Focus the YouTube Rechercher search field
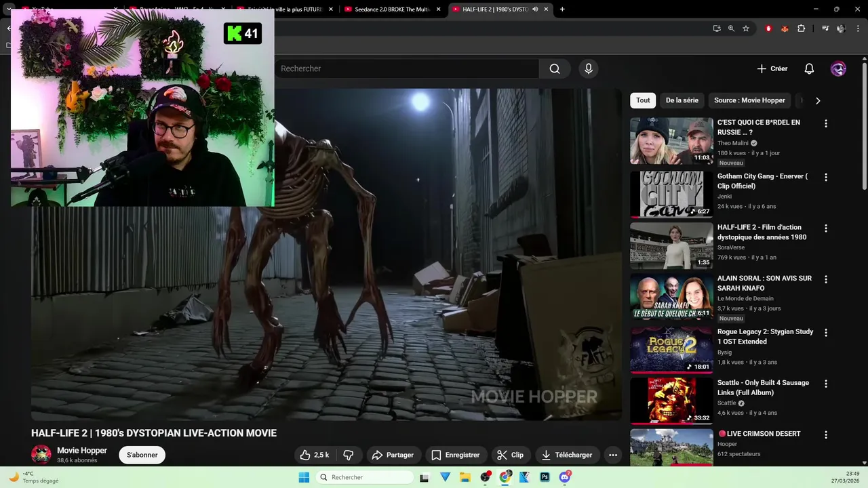868x488 pixels. [407, 68]
